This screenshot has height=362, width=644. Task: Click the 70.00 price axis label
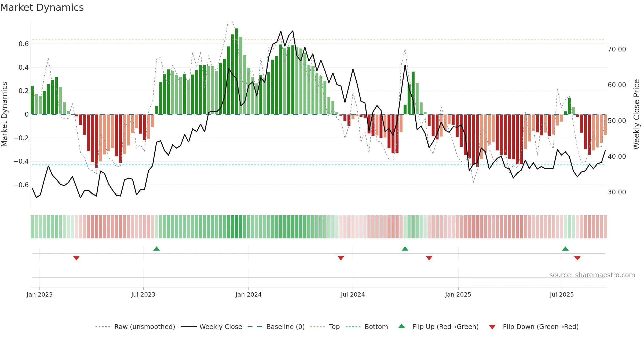[x=617, y=49]
